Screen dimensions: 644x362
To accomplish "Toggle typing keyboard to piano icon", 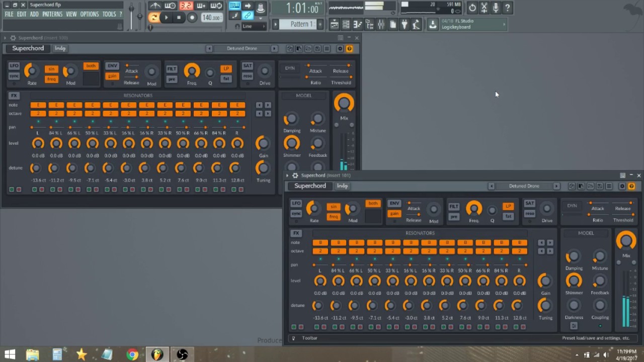I will point(235,6).
